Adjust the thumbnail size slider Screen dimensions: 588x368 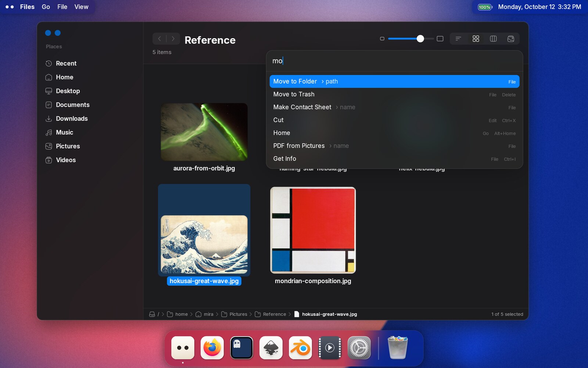pos(411,39)
